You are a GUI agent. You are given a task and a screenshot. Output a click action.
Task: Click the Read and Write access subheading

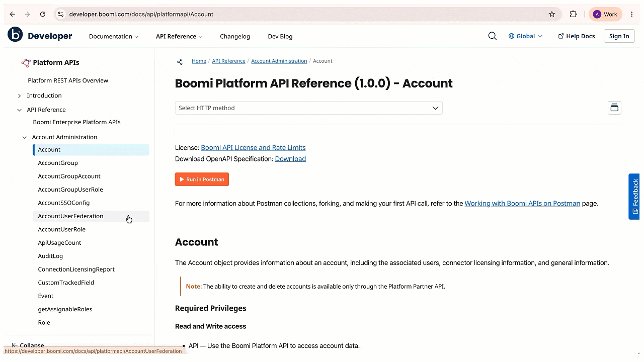[210, 326]
